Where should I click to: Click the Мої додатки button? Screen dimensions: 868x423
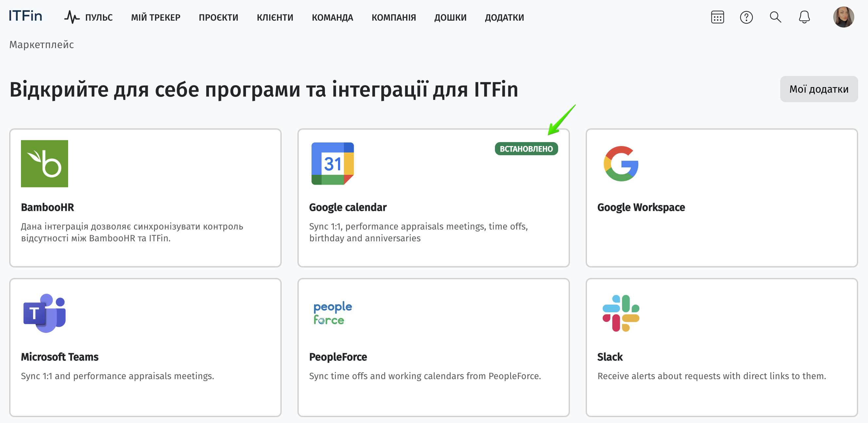coord(819,89)
